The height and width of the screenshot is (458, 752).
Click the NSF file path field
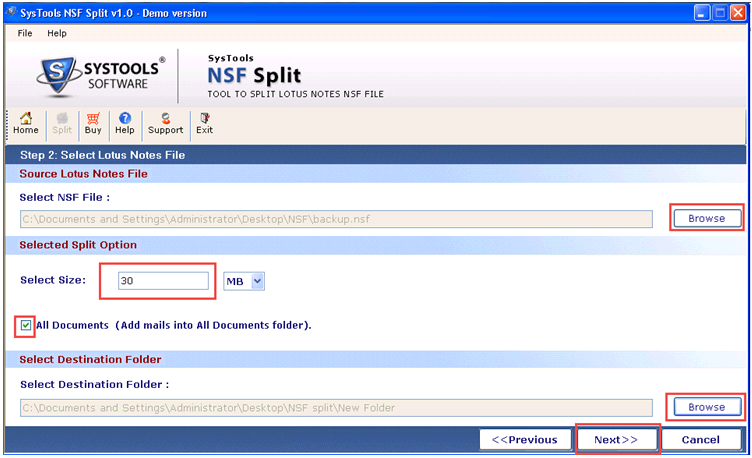tap(336, 219)
